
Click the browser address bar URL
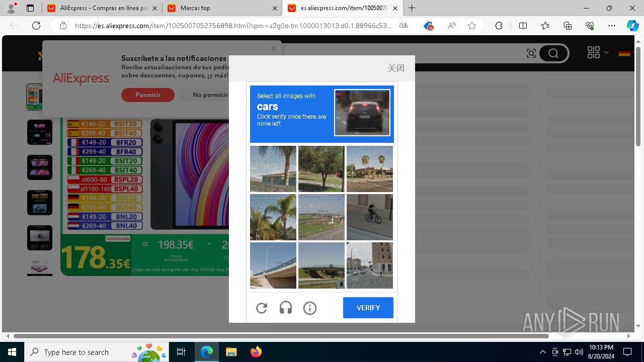coord(233,26)
